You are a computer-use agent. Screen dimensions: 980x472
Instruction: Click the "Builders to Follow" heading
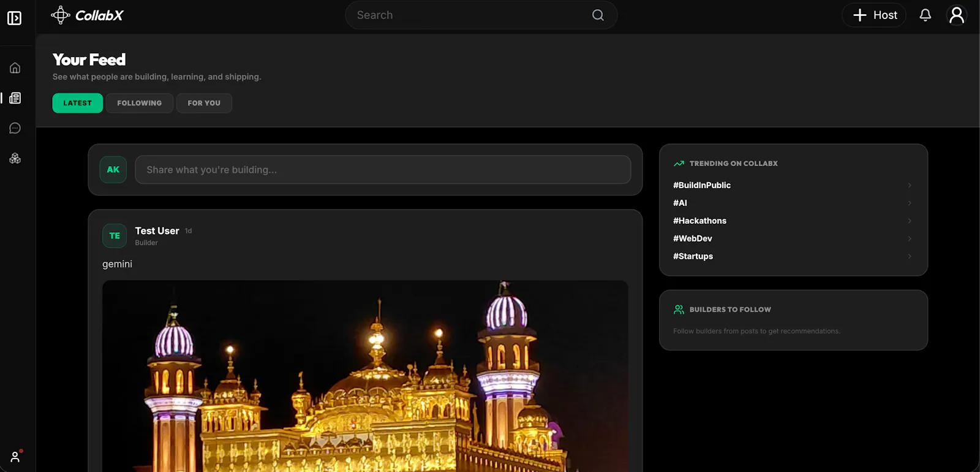730,310
